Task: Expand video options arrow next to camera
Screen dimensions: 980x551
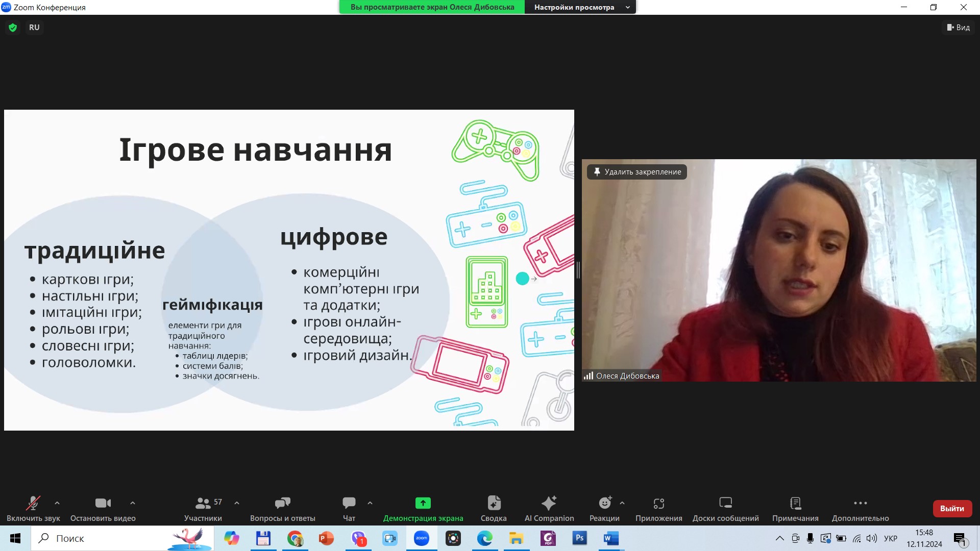Action: tap(133, 503)
